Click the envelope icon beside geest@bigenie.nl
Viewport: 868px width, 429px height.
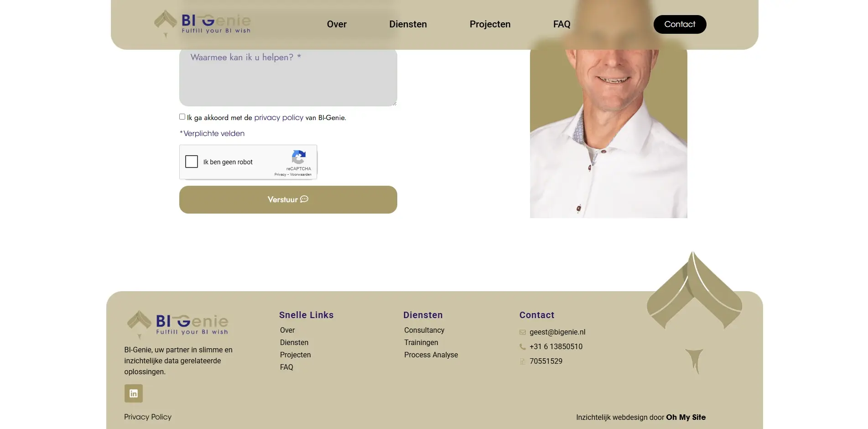(x=523, y=332)
